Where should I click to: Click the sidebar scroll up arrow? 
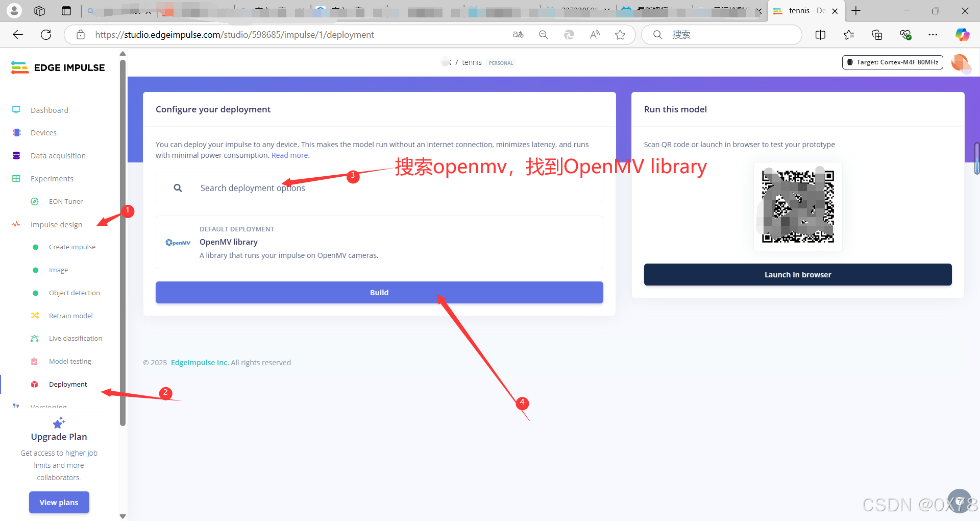click(x=122, y=53)
